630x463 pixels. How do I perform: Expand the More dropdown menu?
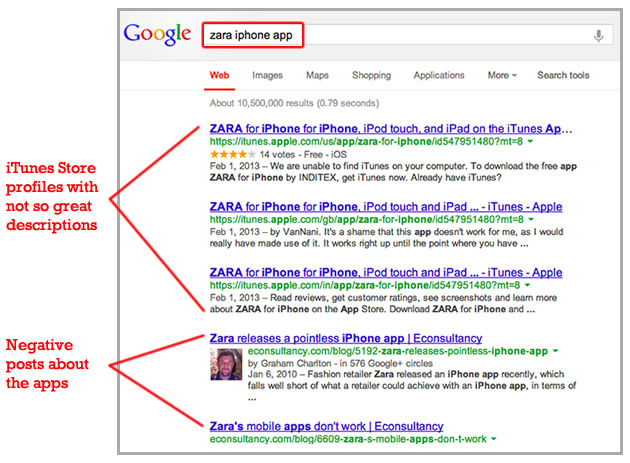(502, 75)
